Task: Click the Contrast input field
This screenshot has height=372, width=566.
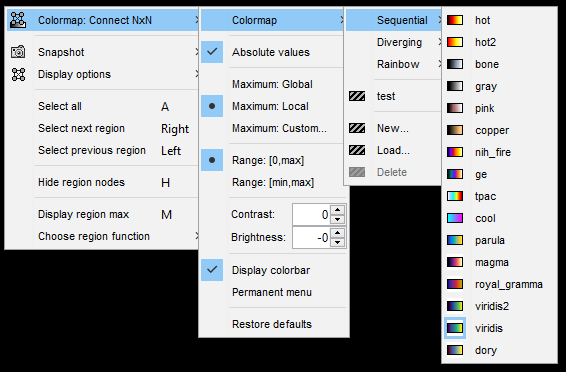Action: pyautogui.click(x=312, y=214)
